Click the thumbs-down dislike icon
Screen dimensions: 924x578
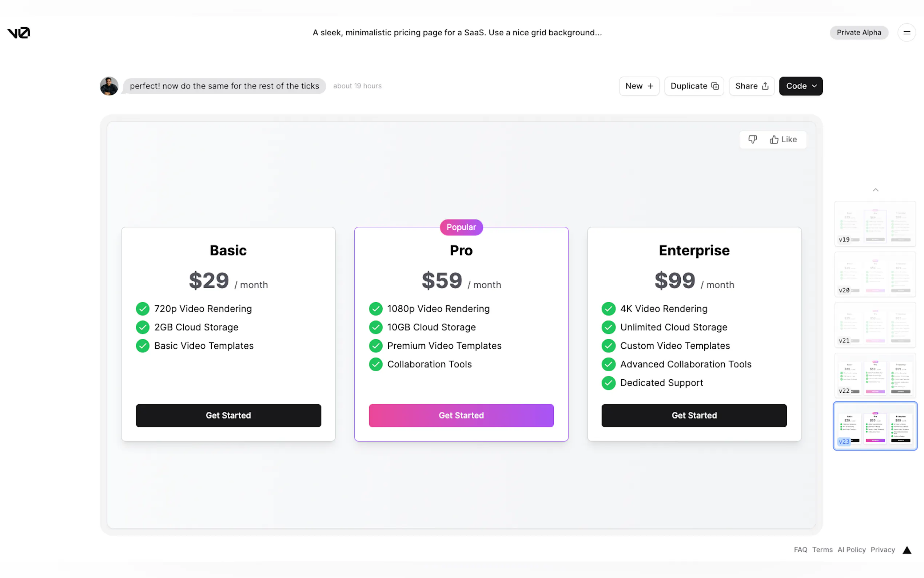(x=752, y=139)
